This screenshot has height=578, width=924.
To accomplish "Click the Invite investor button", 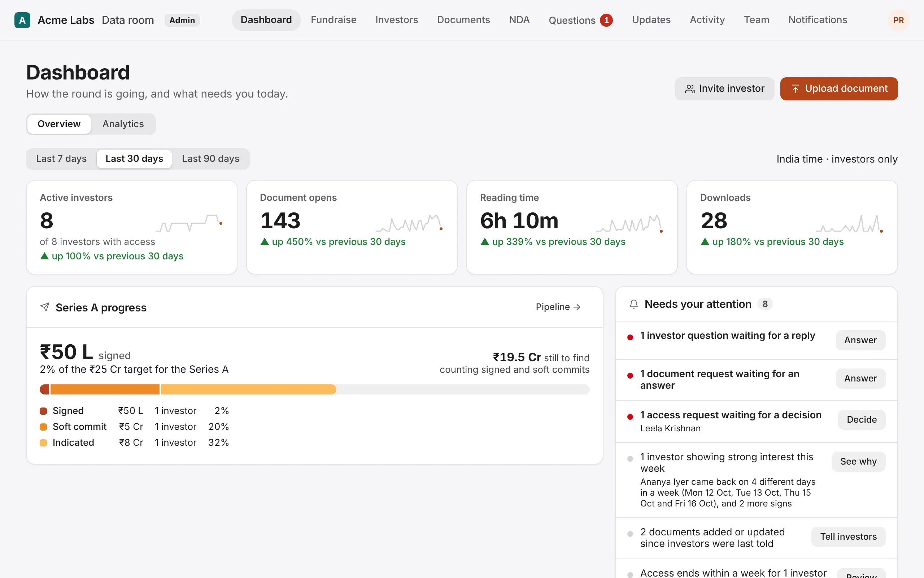I will coord(724,89).
